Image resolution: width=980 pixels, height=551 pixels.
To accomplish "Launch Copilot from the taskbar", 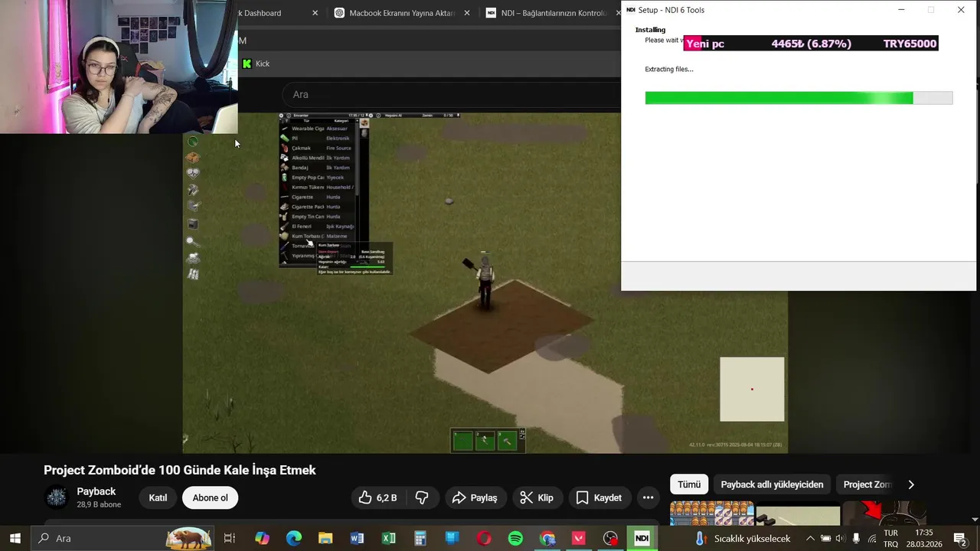I will (262, 538).
